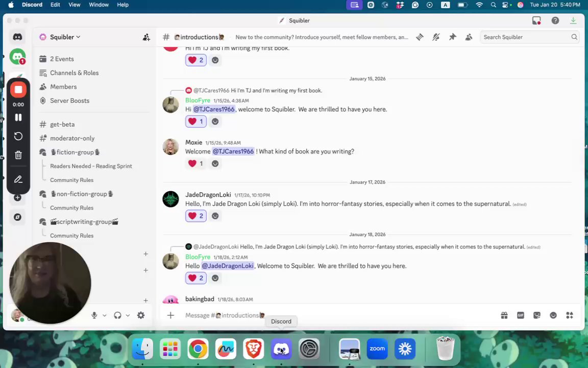
Task: Click the Search Squibler field
Action: point(529,37)
